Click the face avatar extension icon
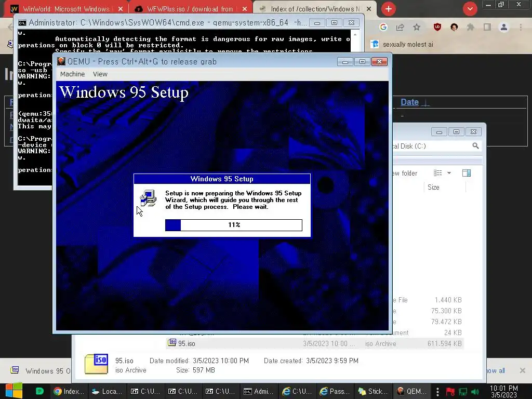The height and width of the screenshot is (399, 532). [x=454, y=27]
